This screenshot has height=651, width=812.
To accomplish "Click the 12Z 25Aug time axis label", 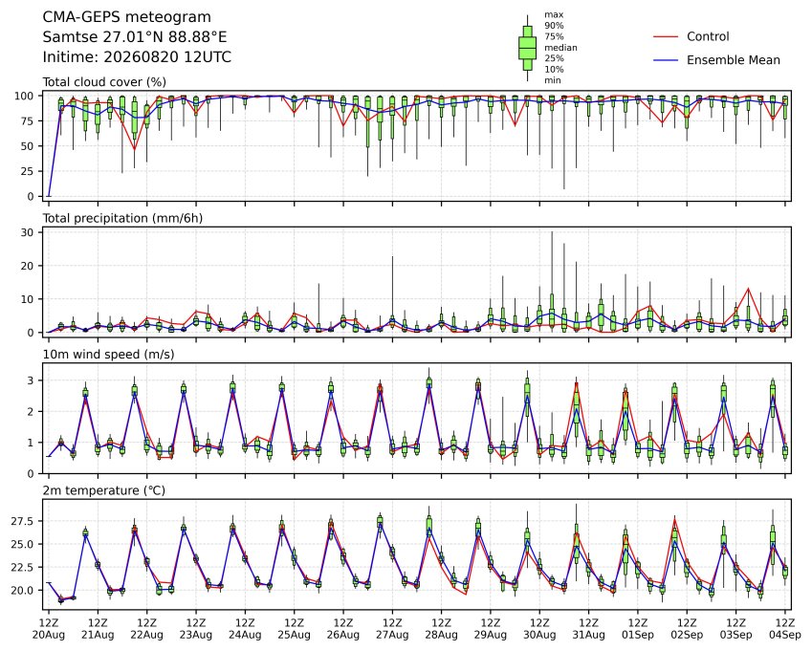I will 295,629.
